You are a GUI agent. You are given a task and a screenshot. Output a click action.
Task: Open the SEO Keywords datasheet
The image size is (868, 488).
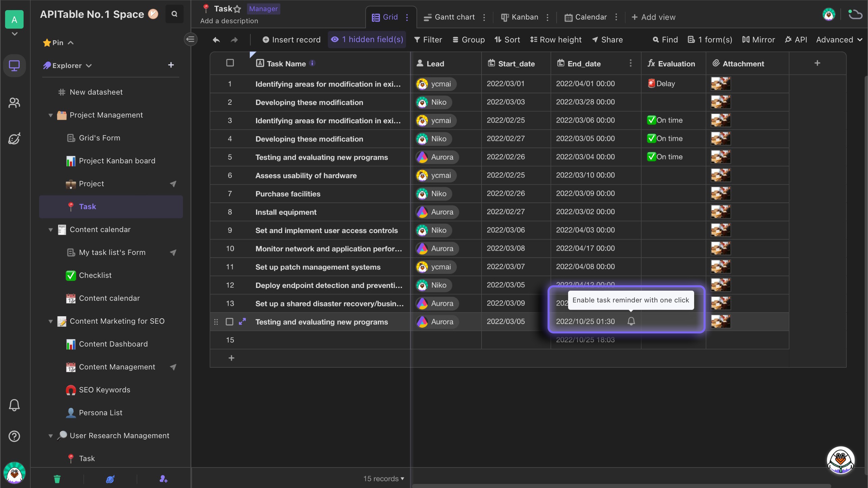[111, 390]
